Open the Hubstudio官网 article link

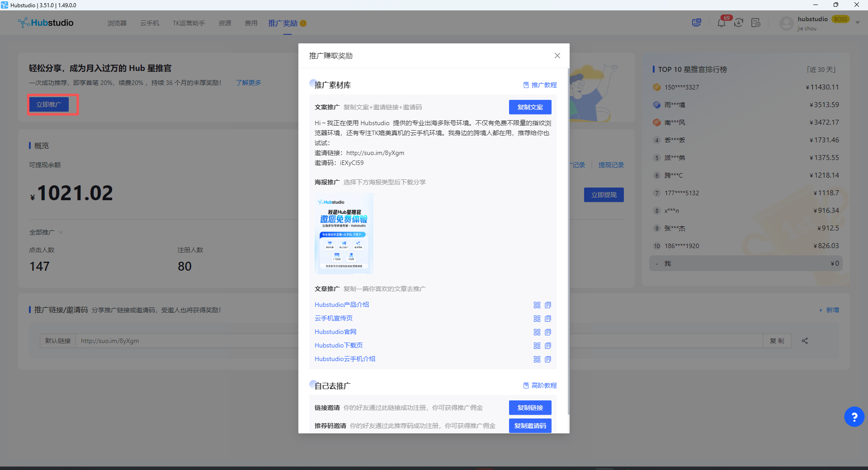coord(335,332)
